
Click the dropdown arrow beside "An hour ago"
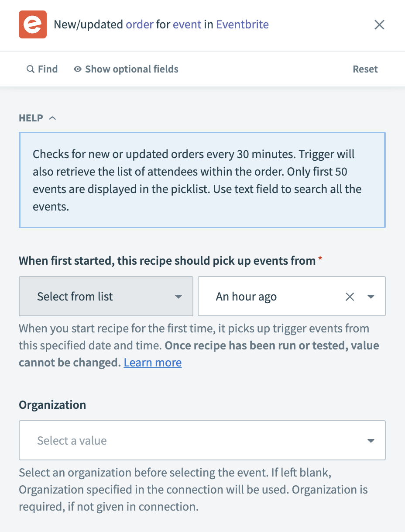(x=371, y=296)
